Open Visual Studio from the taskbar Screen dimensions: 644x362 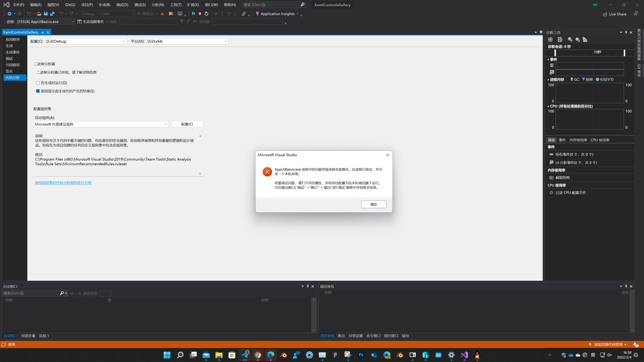pyautogui.click(x=464, y=355)
